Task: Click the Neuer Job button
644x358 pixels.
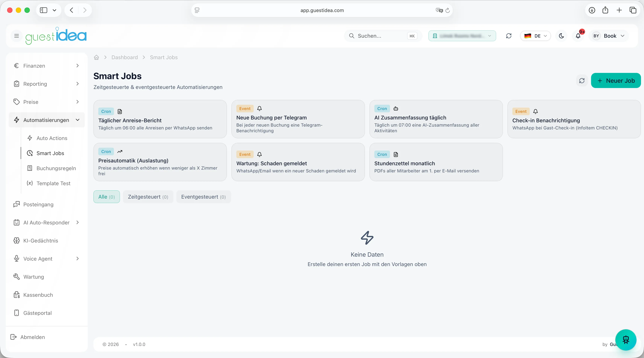Action: (x=616, y=81)
